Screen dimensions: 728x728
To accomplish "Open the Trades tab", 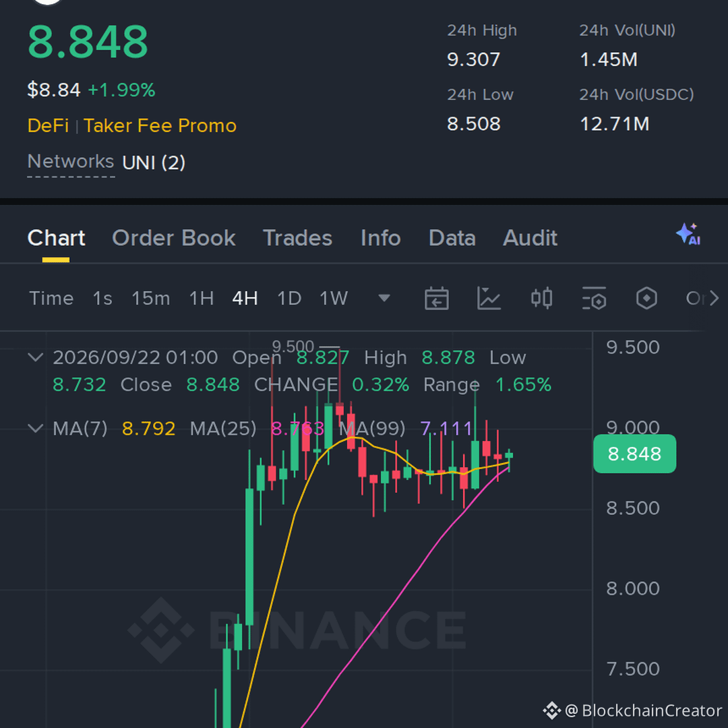I will [x=298, y=238].
